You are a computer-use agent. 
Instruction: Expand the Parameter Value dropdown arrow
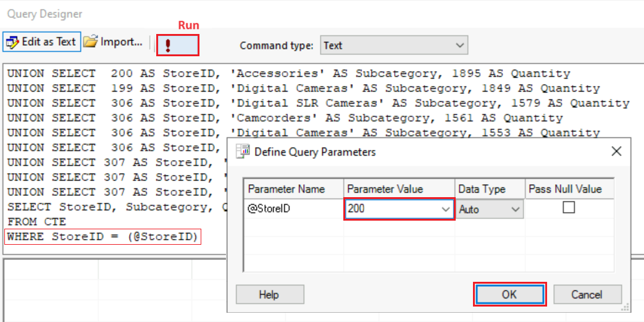(446, 210)
